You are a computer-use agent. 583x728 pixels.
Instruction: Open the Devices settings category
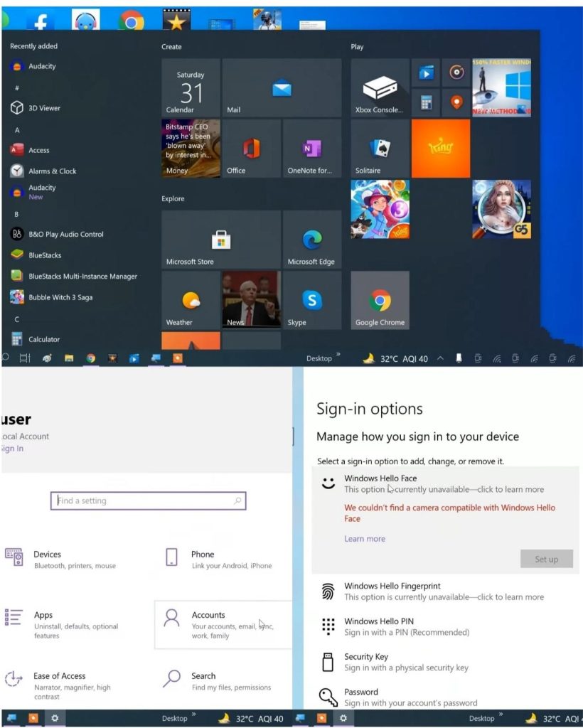[60, 559]
